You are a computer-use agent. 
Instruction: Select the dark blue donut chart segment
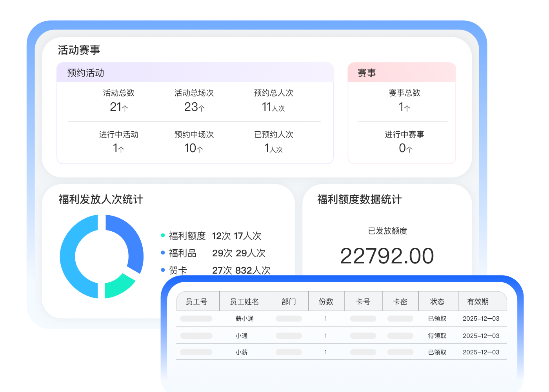click(x=129, y=239)
